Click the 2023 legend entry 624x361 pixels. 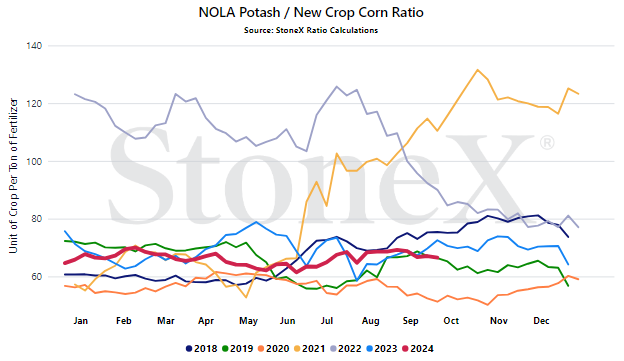[x=382, y=349]
